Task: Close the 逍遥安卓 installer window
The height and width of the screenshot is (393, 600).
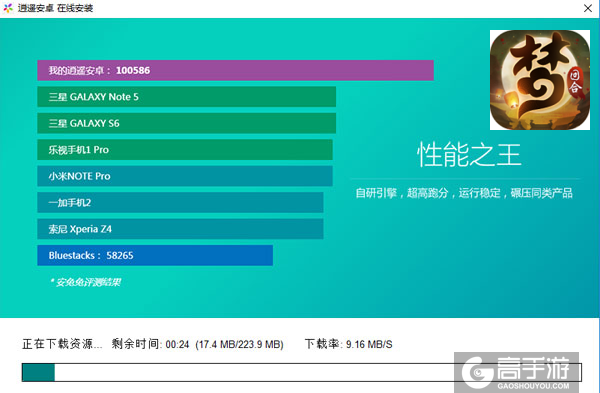Action: 588,8
